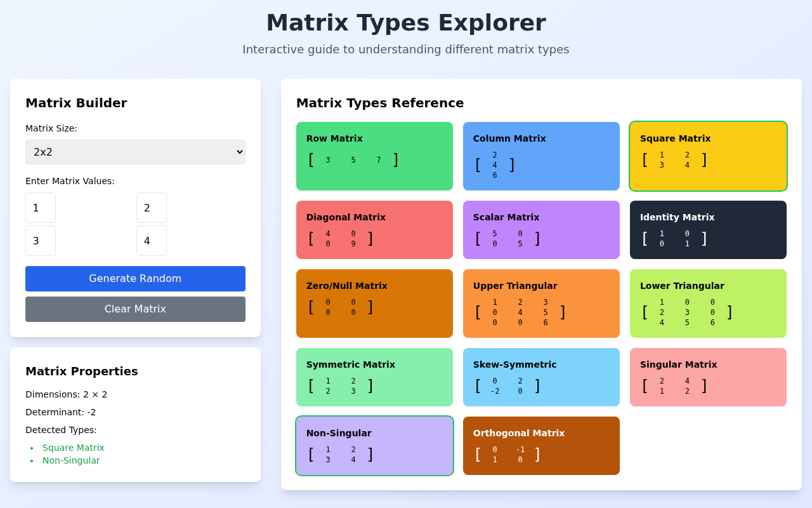Select the Diagonal Matrix card
812x508 pixels.
coord(374,229)
